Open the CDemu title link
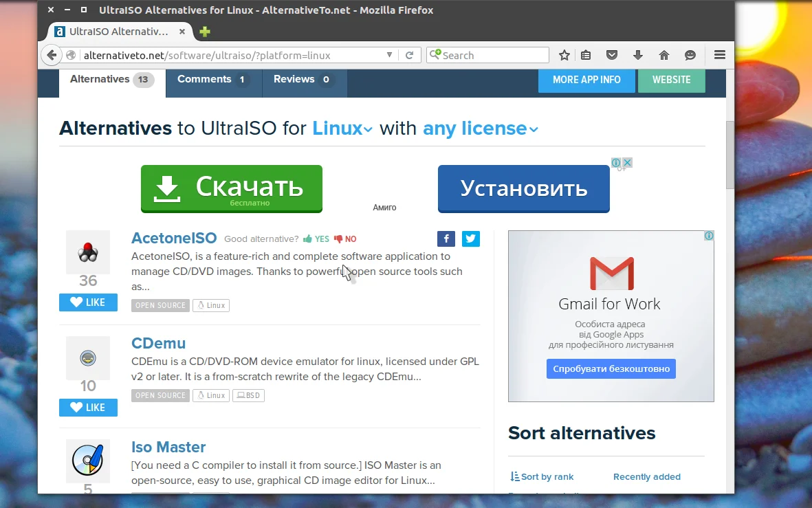The width and height of the screenshot is (812, 508). click(158, 343)
